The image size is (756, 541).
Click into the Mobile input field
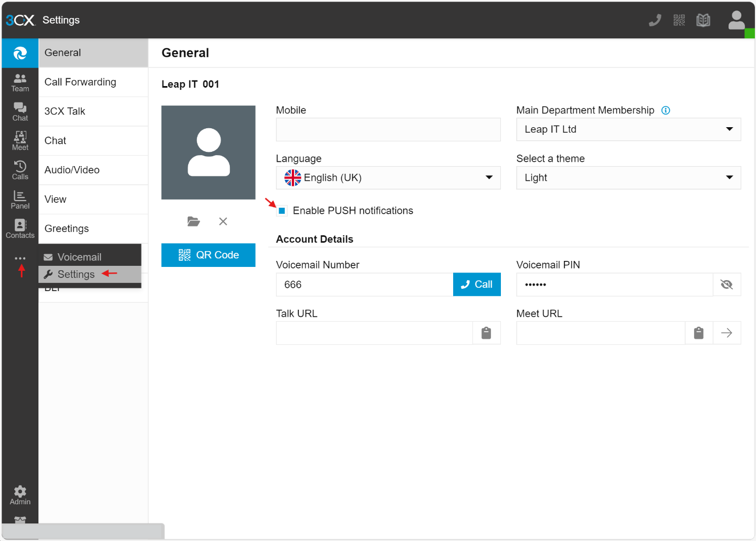[388, 130]
